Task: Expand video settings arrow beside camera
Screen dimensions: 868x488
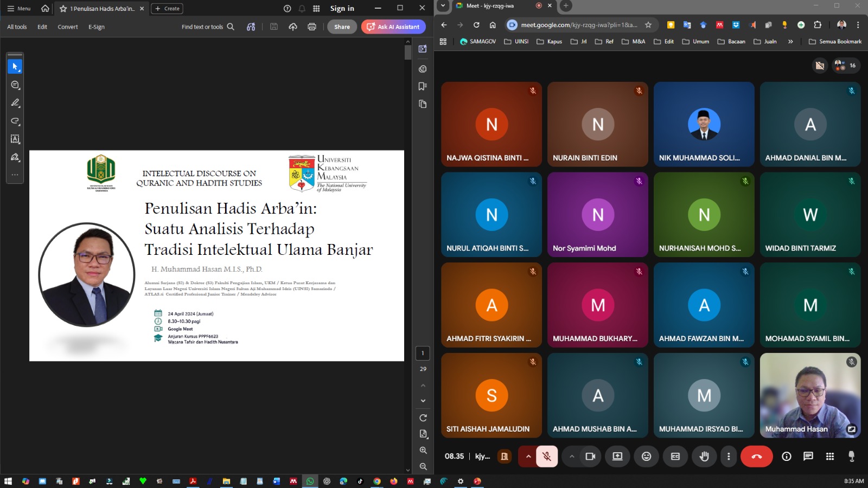Action: (571, 457)
